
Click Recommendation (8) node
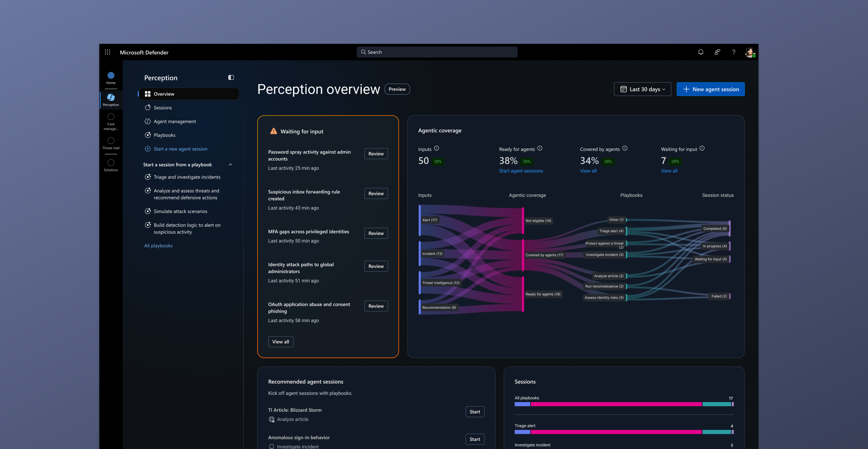coord(439,307)
